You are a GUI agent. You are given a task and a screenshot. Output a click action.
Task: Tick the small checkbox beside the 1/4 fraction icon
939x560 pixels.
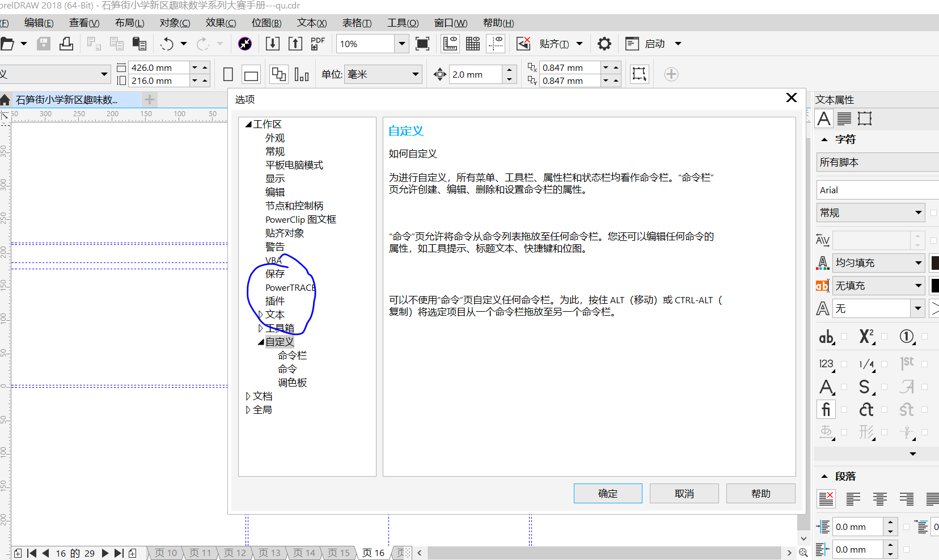tap(884, 364)
